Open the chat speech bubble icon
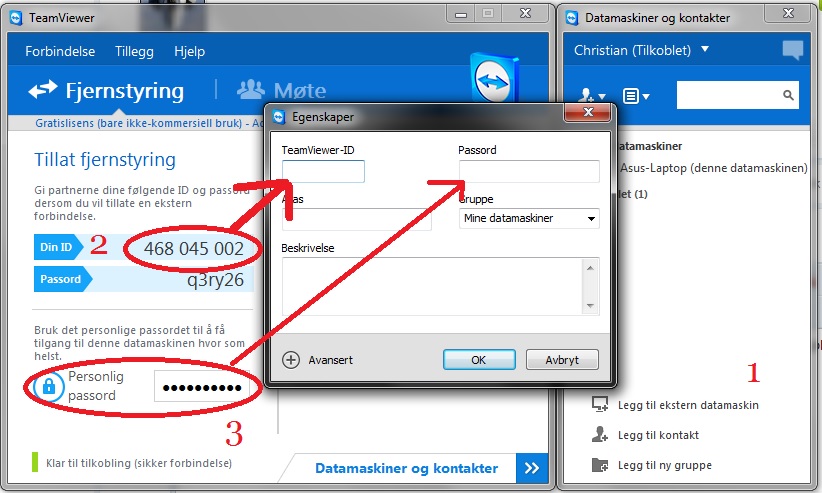 pyautogui.click(x=792, y=50)
